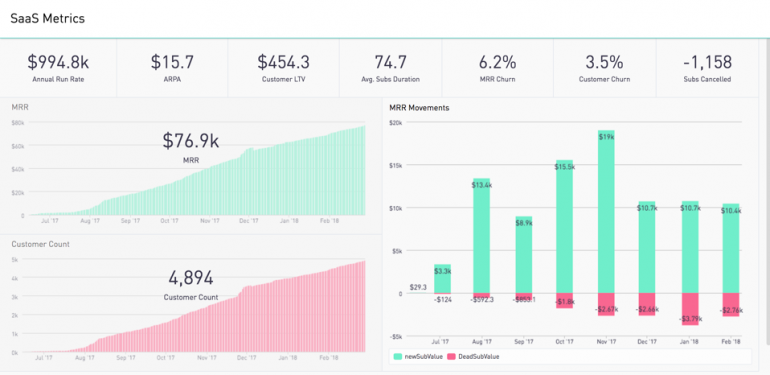Click the Aug '17 $13.4k green bar
The height and width of the screenshot is (375, 770).
481,236
